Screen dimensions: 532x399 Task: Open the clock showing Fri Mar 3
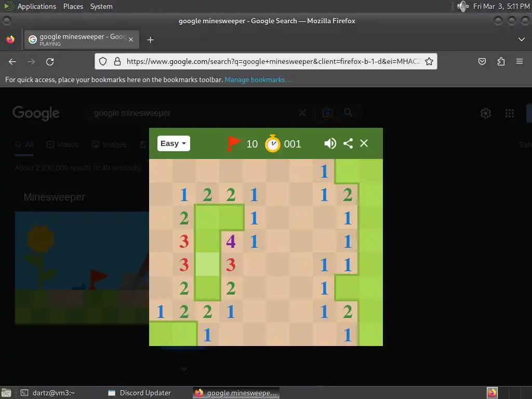coord(501,6)
